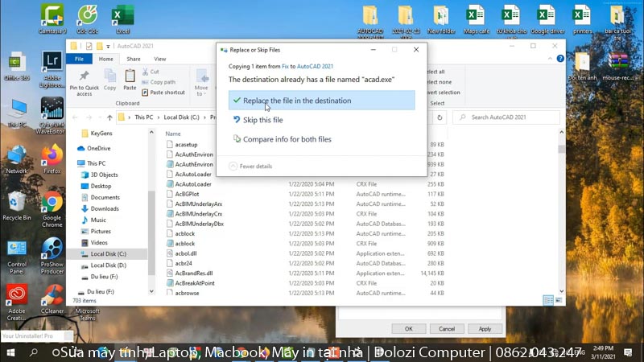The width and height of the screenshot is (644, 362).
Task: Open the CCleaner desktop icon
Action: (x=52, y=298)
